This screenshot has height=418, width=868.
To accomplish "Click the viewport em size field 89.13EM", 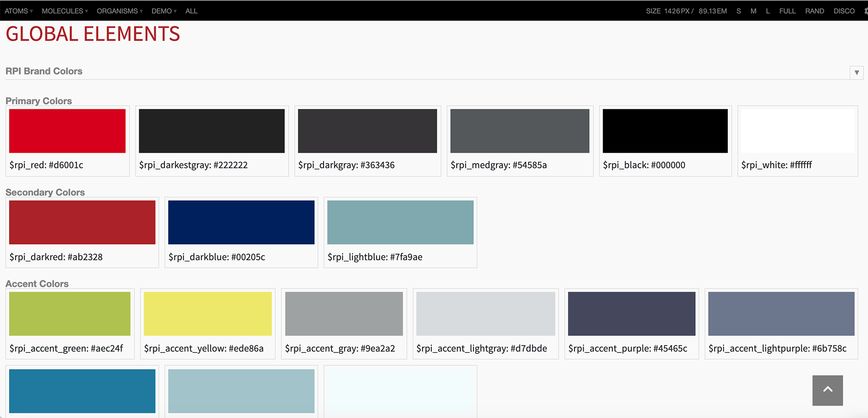I will (x=712, y=11).
